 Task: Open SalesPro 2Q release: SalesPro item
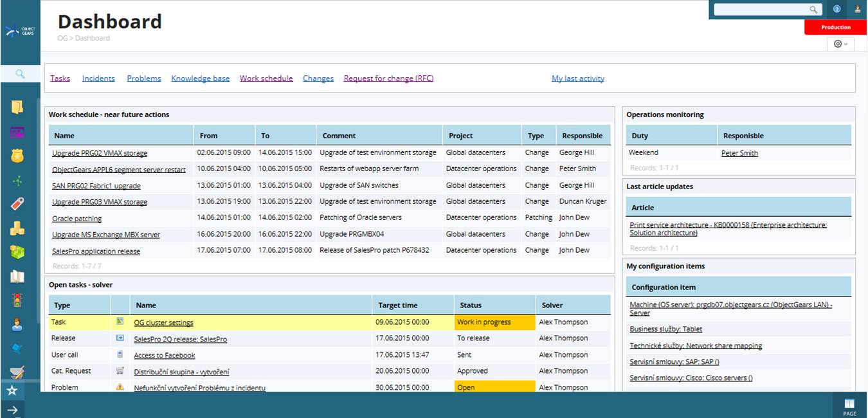(x=180, y=339)
